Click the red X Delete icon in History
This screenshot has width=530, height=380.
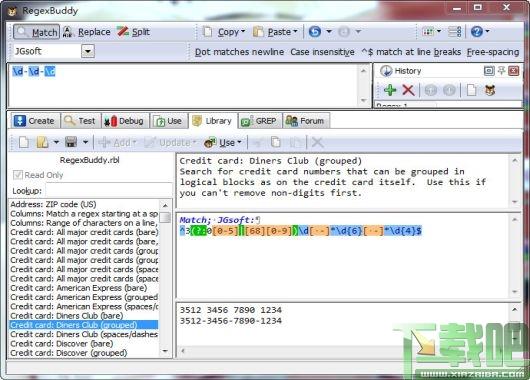tap(408, 90)
